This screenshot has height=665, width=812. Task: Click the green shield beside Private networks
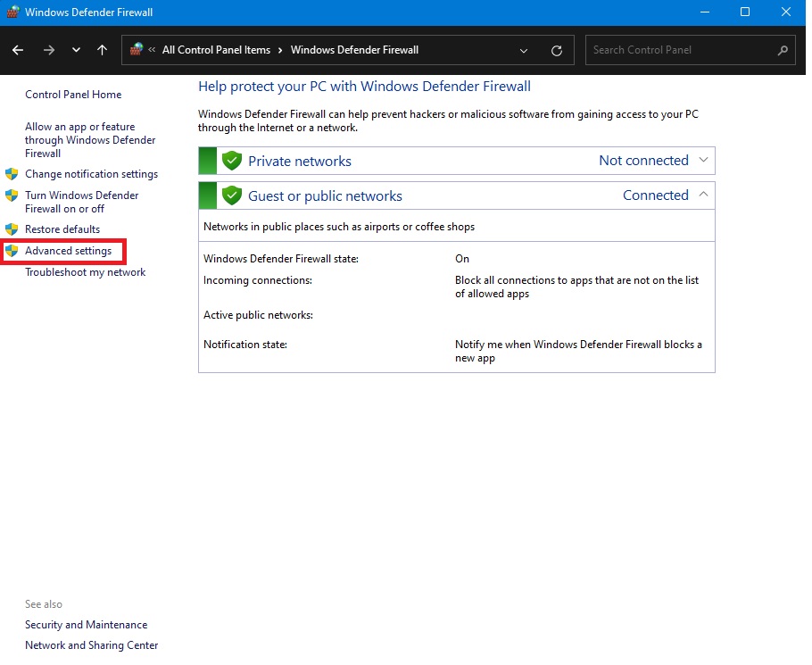pyautogui.click(x=232, y=161)
